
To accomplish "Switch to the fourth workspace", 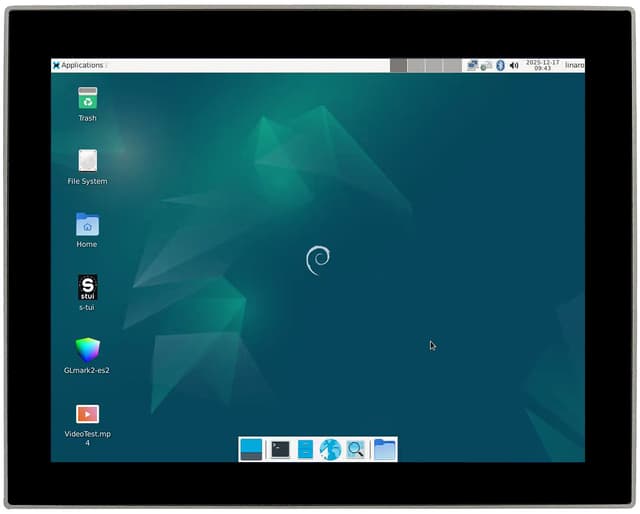I will pos(452,65).
